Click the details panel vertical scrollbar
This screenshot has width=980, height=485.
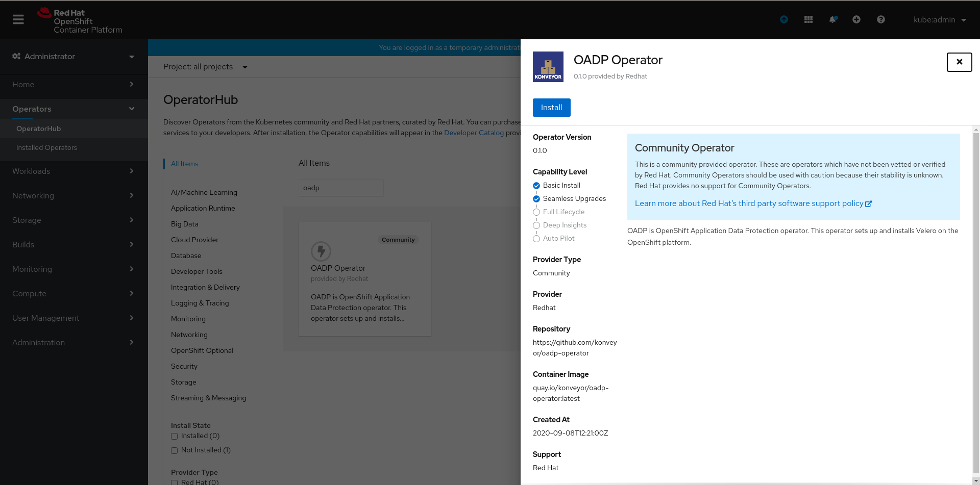pyautogui.click(x=976, y=303)
